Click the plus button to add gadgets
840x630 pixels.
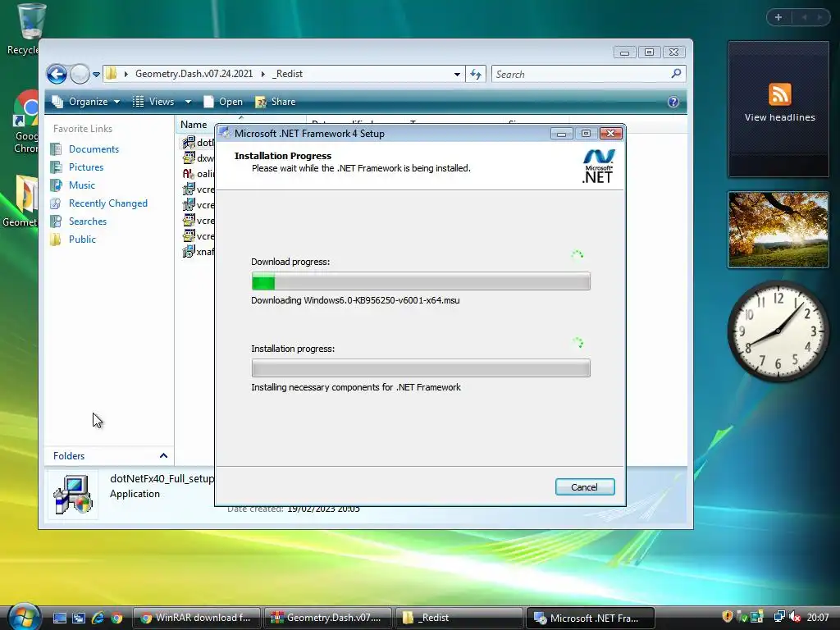778,17
